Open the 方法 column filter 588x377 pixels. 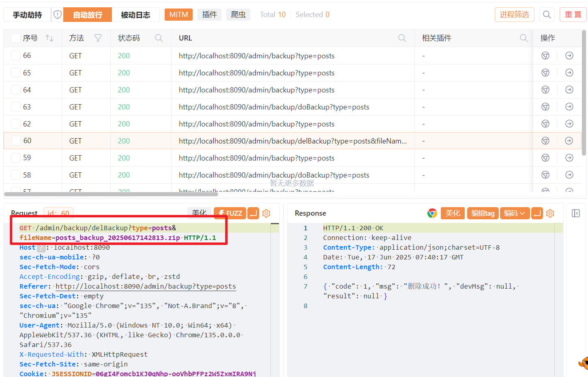click(x=98, y=38)
